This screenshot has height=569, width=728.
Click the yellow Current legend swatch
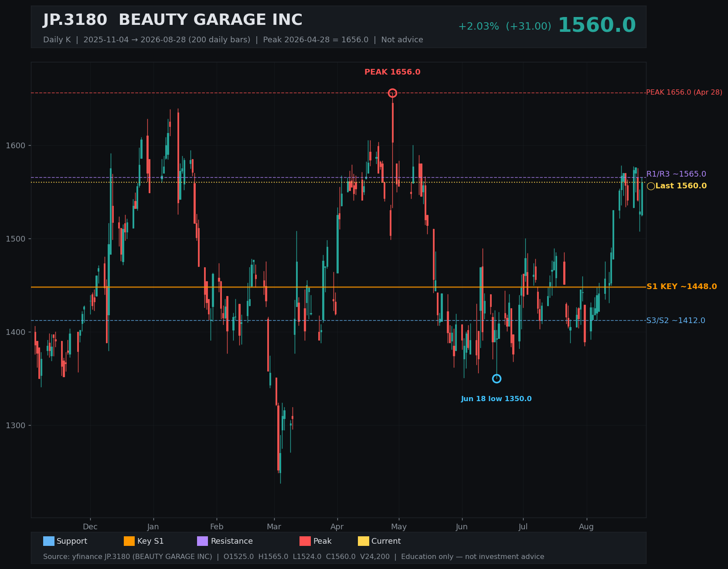pyautogui.click(x=364, y=541)
